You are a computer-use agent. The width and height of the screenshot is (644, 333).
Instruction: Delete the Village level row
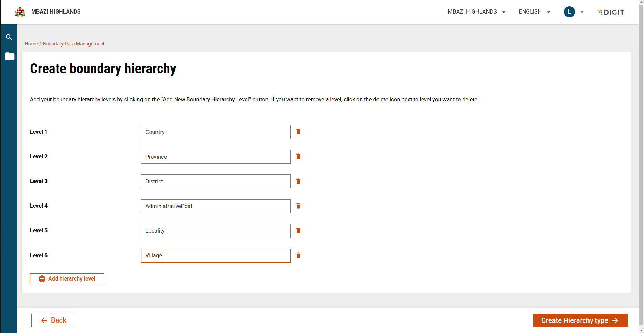[x=298, y=255]
